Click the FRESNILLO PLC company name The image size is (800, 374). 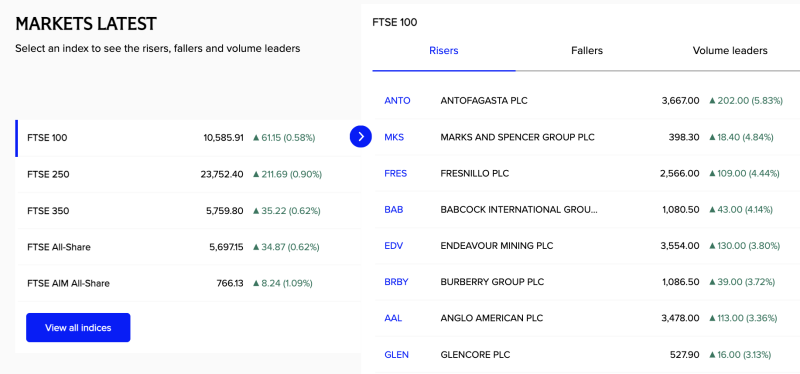coord(474,173)
